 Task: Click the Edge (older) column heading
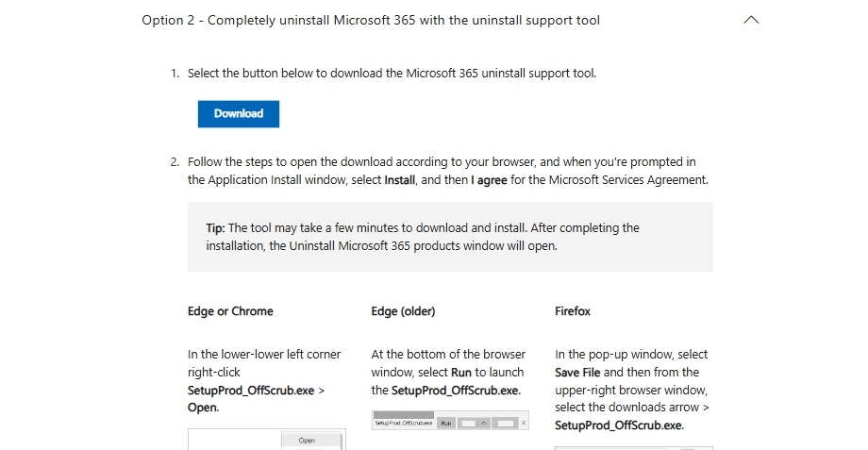point(403,311)
